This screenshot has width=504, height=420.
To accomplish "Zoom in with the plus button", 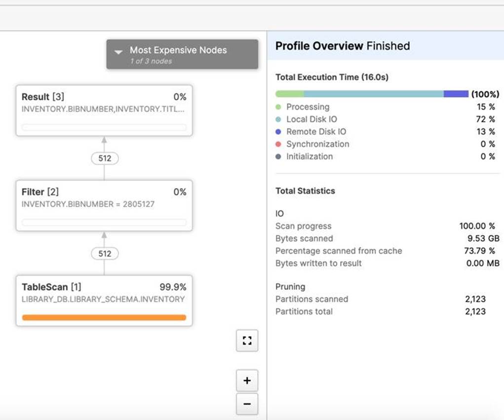I will click(247, 381).
